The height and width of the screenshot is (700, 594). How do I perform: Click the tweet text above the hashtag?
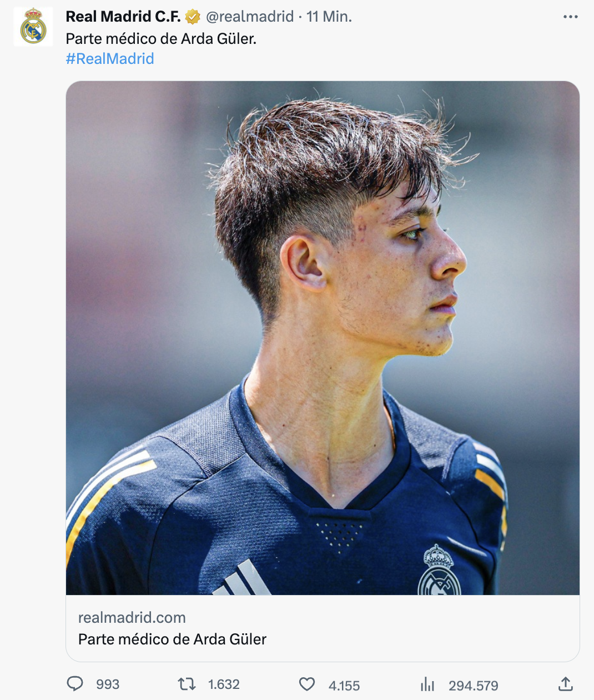(161, 39)
